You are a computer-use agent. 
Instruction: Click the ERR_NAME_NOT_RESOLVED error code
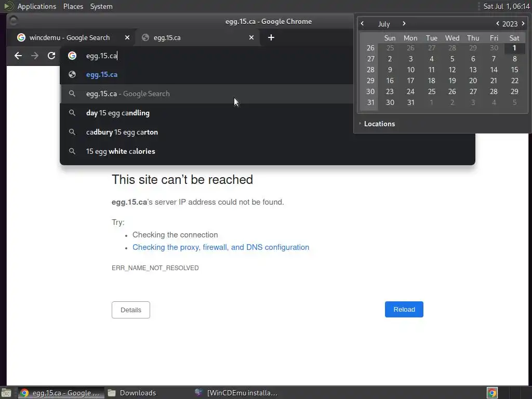pos(155,268)
